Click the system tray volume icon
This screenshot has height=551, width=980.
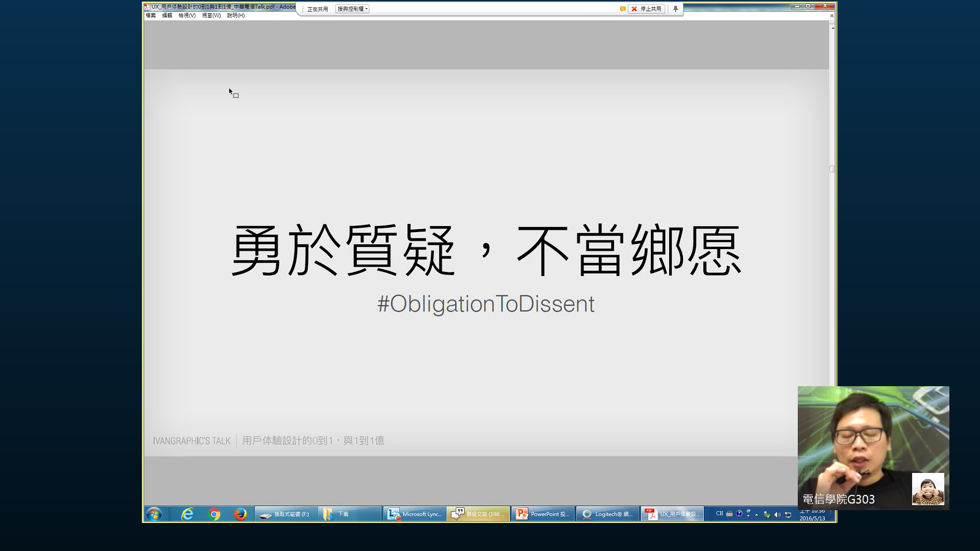coord(777,514)
